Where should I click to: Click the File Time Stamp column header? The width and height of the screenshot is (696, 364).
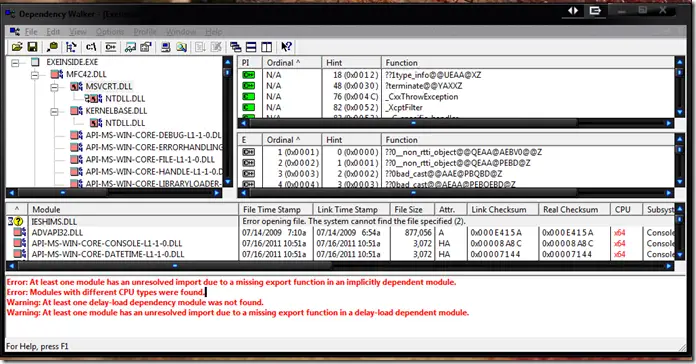(276, 210)
